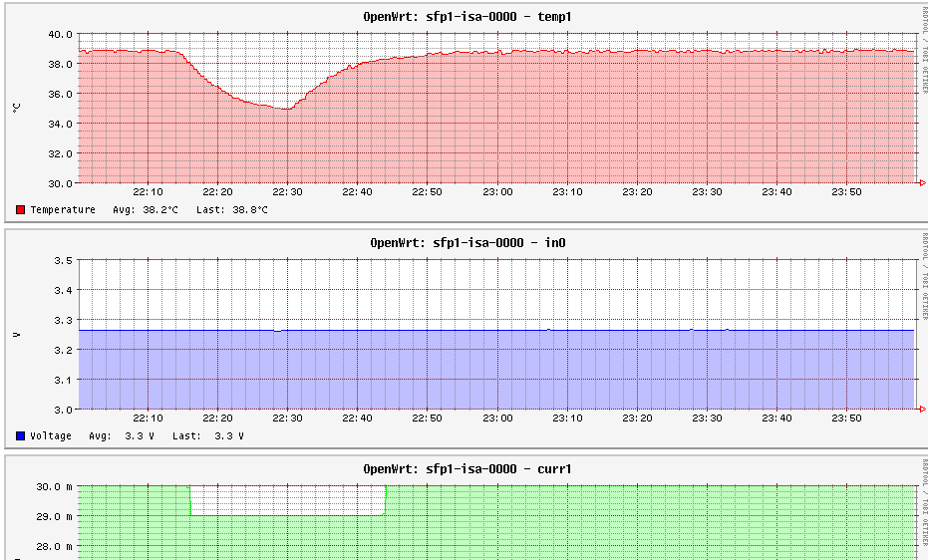Click the '22:40' time label under the in0 graph

point(358,419)
